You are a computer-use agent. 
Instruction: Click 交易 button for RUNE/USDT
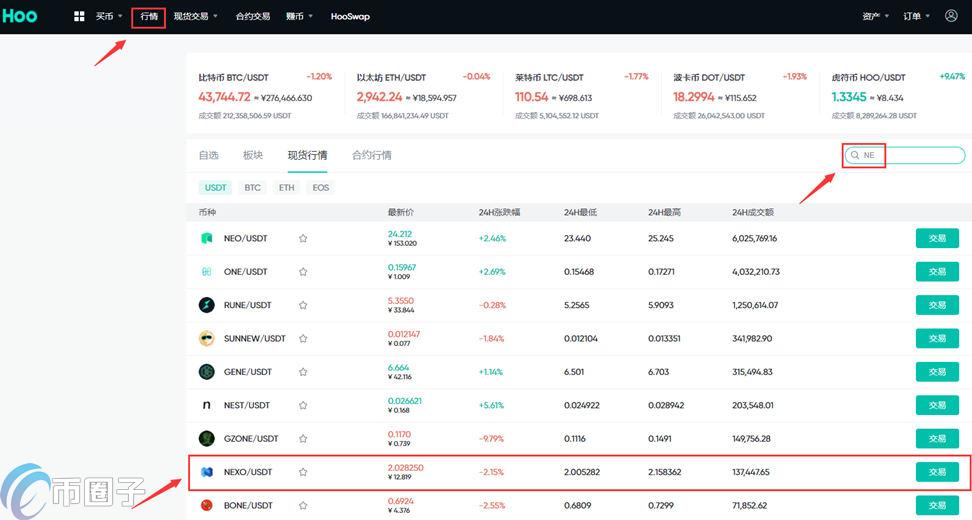click(937, 305)
